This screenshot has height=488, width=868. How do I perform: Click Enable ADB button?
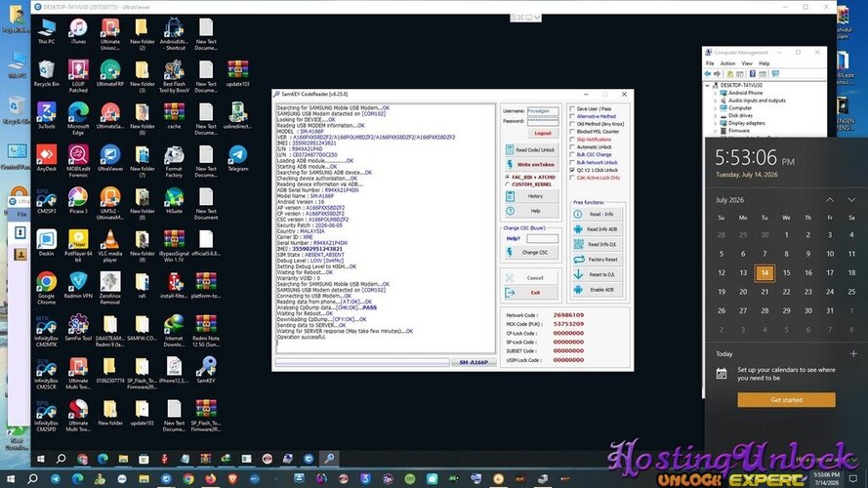coord(598,289)
